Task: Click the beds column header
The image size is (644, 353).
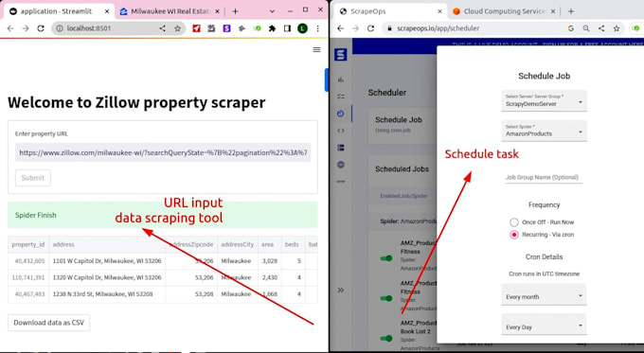Action: [x=293, y=244]
